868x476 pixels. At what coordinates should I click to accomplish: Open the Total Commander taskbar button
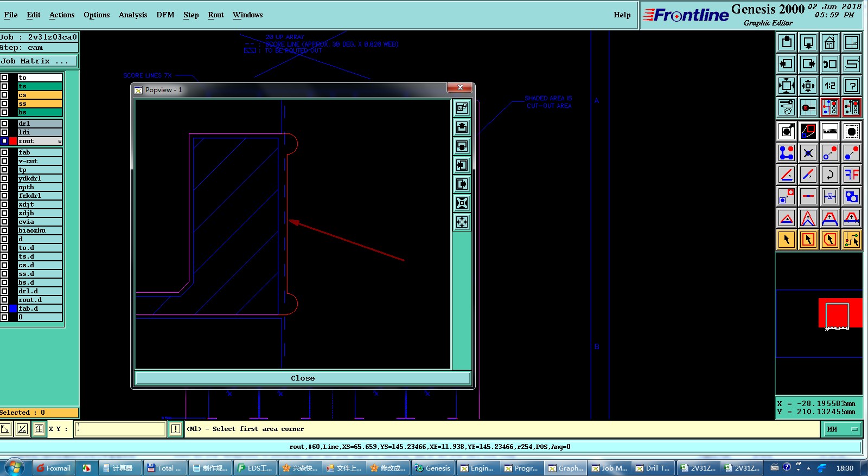coord(165,468)
